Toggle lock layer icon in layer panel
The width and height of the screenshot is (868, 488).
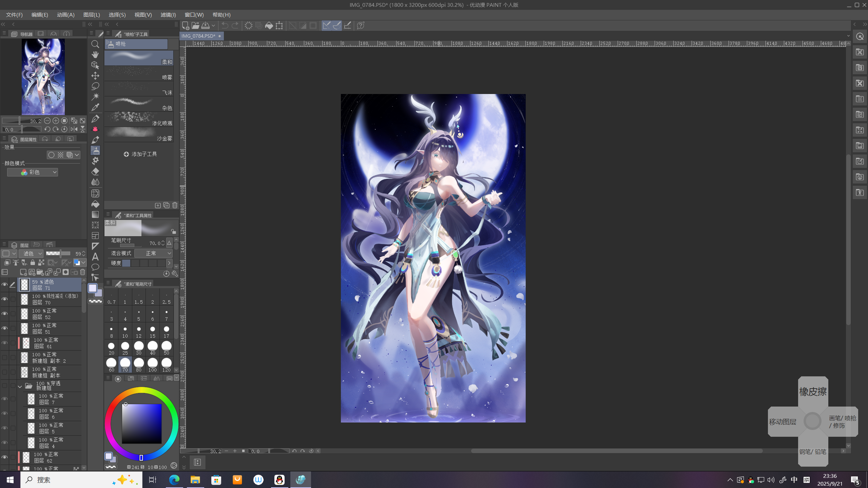click(33, 262)
